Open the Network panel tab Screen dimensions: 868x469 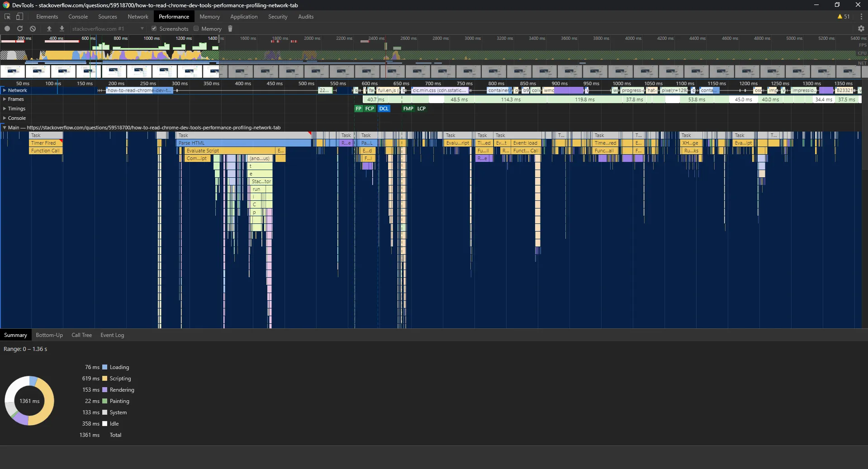[138, 17]
